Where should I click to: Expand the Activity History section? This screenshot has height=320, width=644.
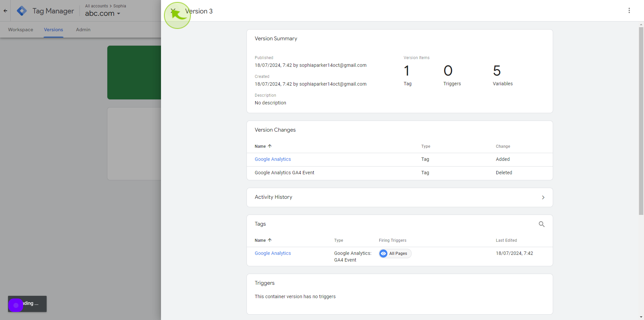[x=399, y=197]
